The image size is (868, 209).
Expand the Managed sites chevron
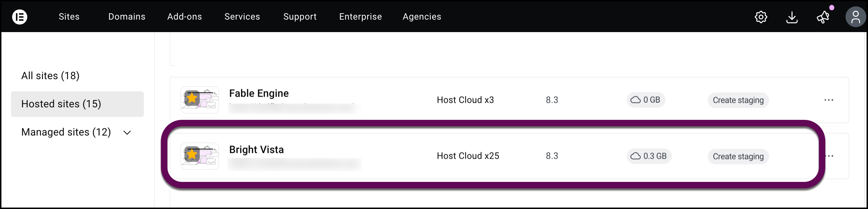point(127,133)
